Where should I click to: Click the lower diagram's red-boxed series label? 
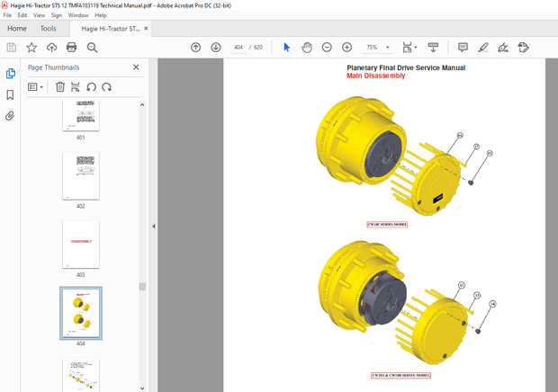pos(400,375)
